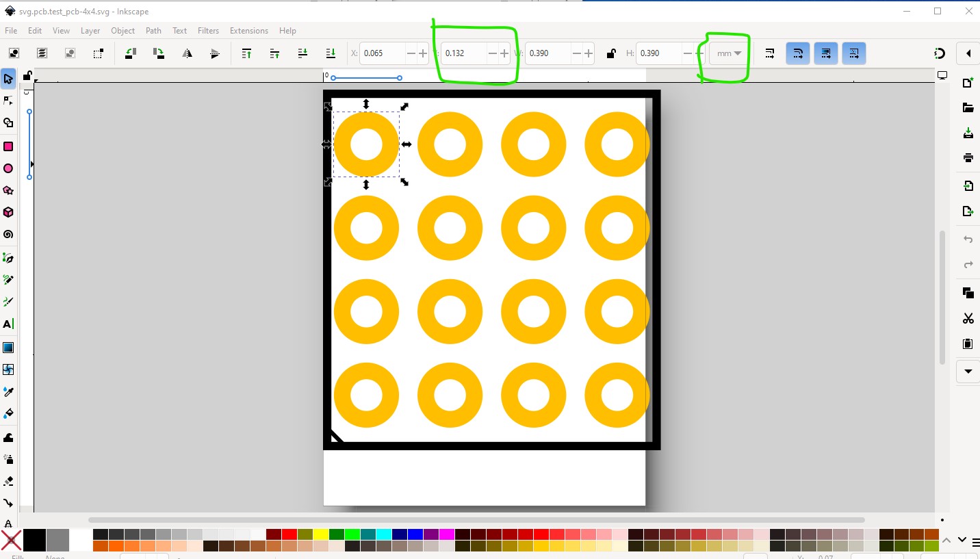This screenshot has width=980, height=559.
Task: Open the Layer menu
Action: click(x=90, y=31)
